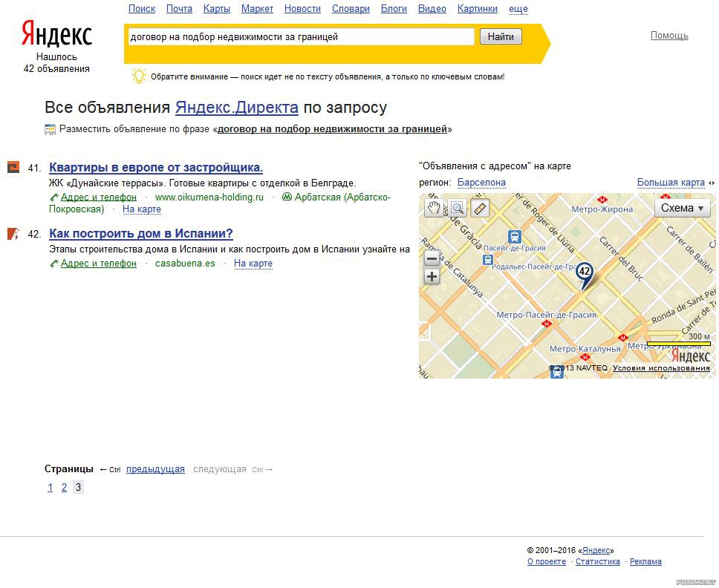The height and width of the screenshot is (588, 719).
Task: Click the expand arrows icon next to Большая карта
Action: [x=712, y=183]
